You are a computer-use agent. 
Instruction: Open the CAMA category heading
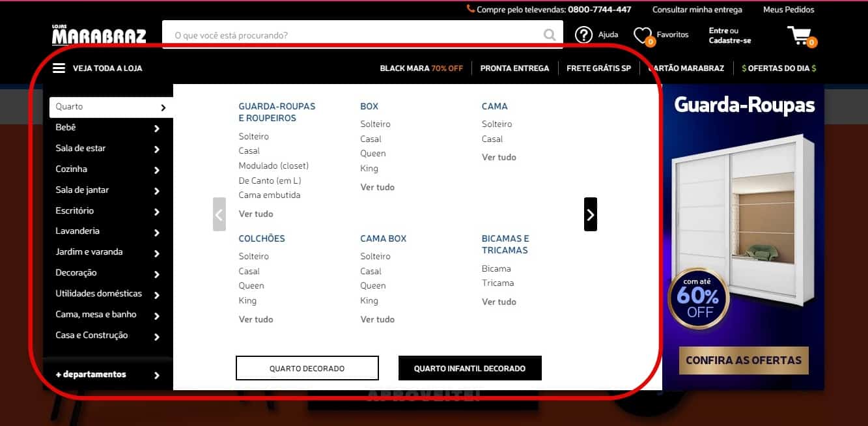point(495,106)
